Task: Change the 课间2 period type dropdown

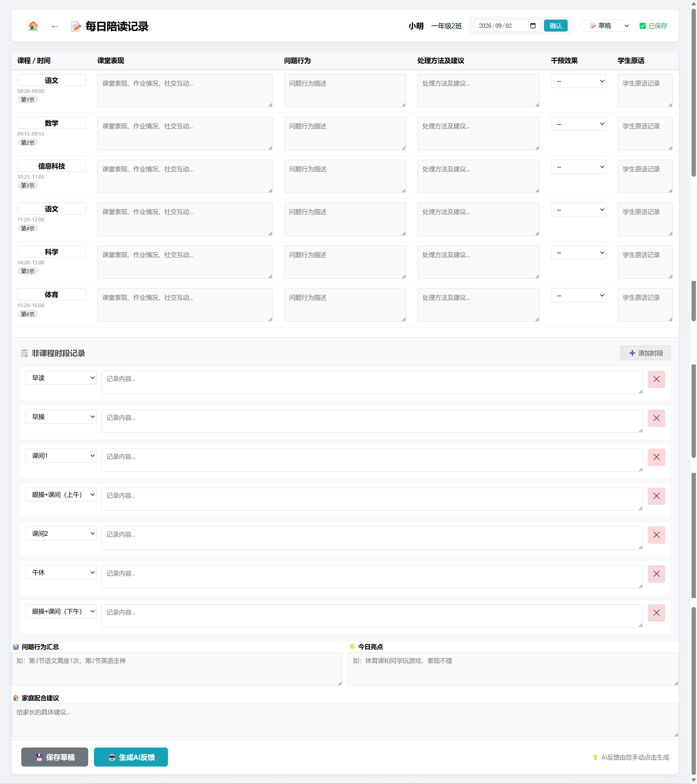Action: (61, 534)
